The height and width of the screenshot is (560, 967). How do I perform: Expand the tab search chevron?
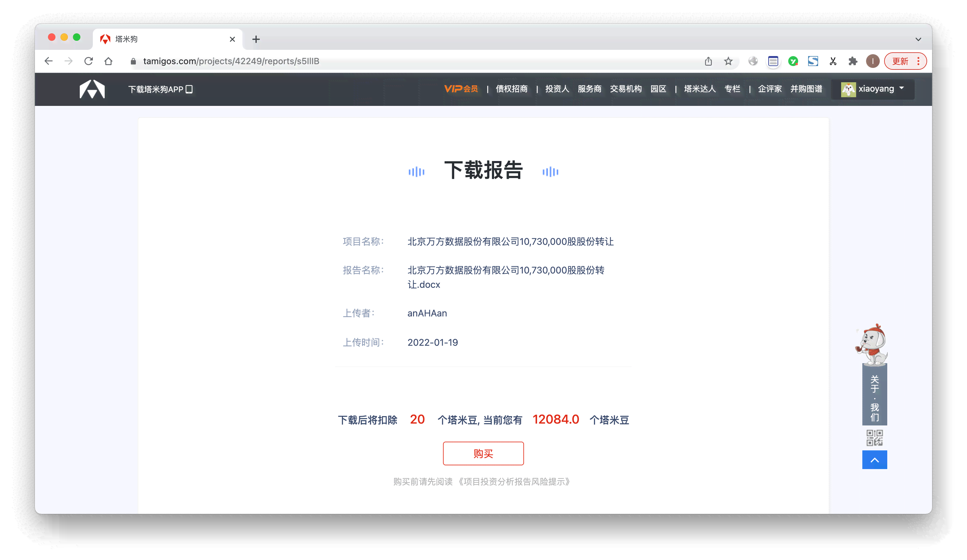tap(918, 39)
